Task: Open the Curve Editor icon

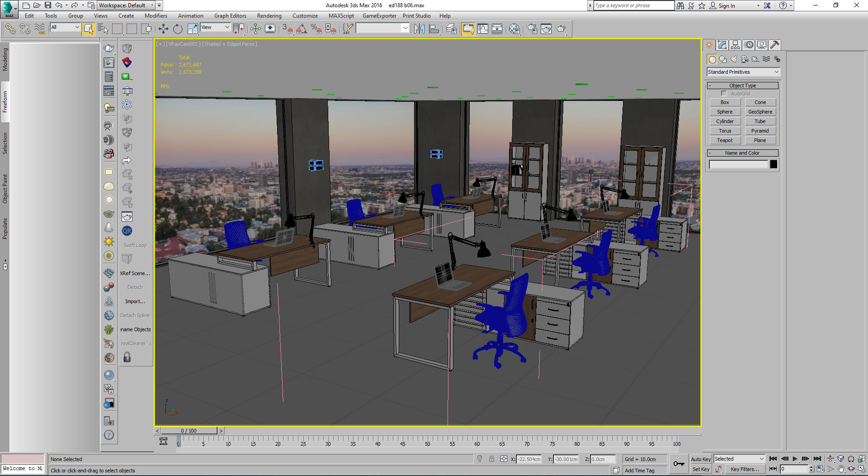Action: (x=483, y=29)
